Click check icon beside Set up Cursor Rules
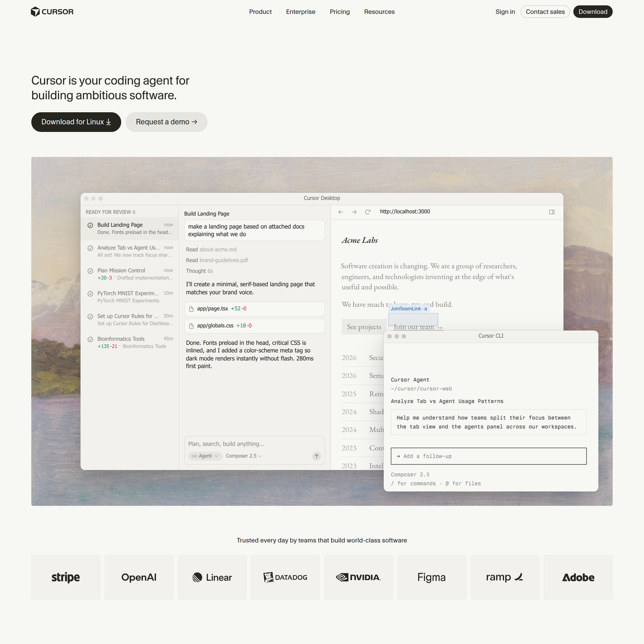Image resolution: width=644 pixels, height=644 pixels. (x=91, y=316)
